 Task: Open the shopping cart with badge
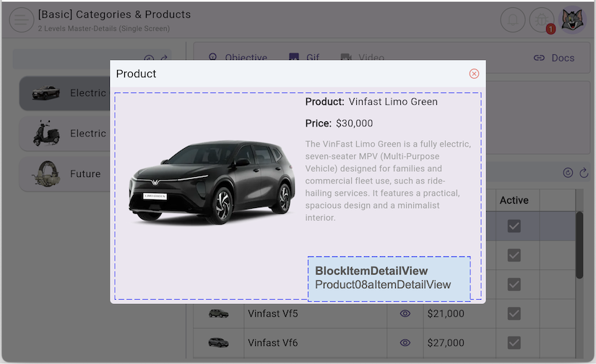543,20
